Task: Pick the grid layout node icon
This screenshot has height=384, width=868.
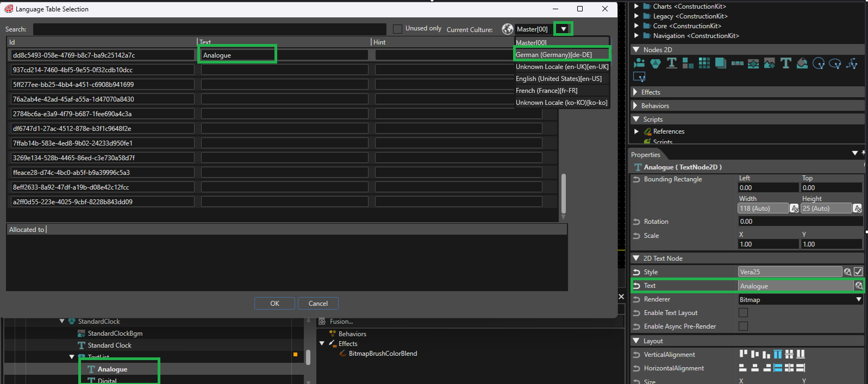Action: coord(704,63)
